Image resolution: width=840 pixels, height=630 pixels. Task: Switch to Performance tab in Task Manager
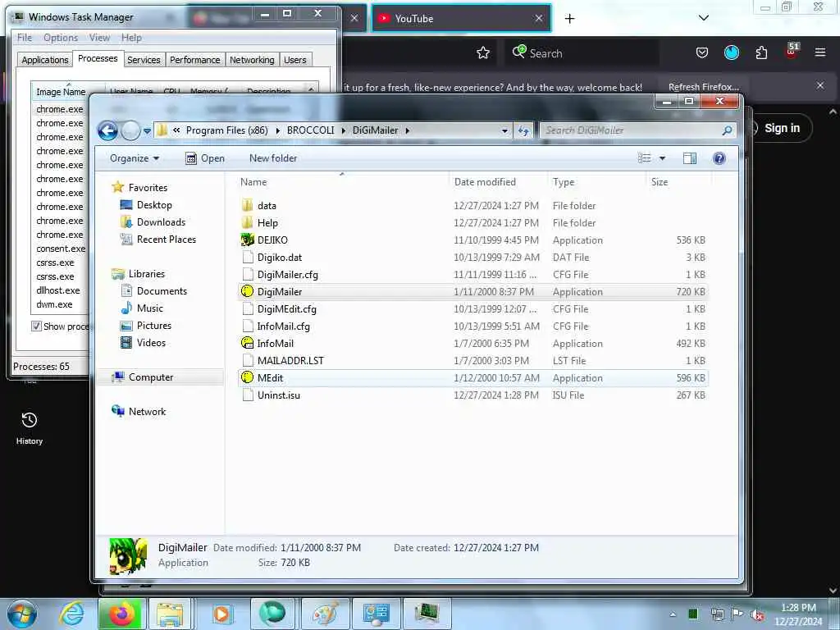tap(195, 60)
